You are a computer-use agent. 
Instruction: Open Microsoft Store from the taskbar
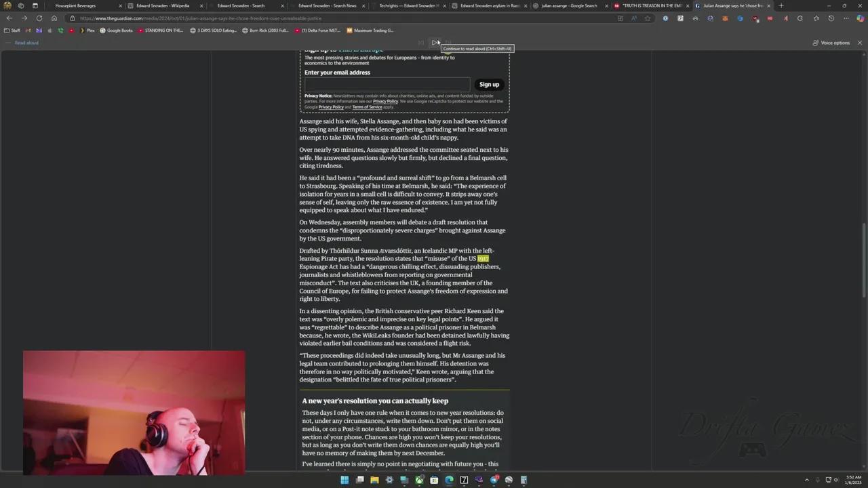(434, 480)
